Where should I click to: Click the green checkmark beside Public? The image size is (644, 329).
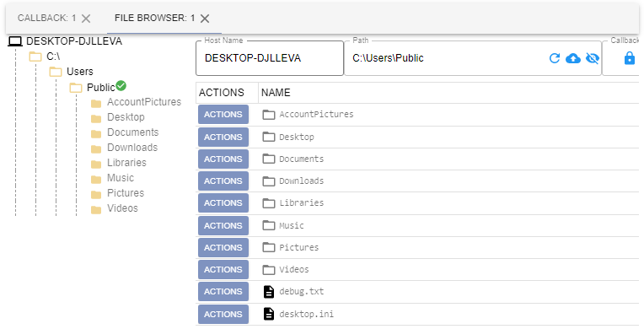click(121, 85)
